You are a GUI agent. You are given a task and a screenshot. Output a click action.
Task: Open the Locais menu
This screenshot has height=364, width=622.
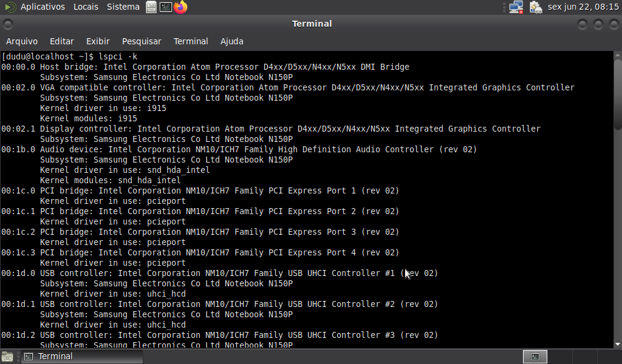[x=86, y=7]
